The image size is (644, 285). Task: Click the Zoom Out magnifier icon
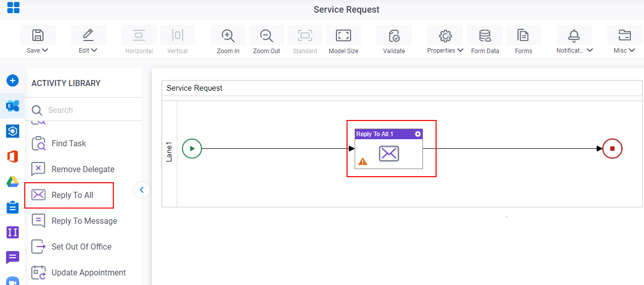(267, 35)
